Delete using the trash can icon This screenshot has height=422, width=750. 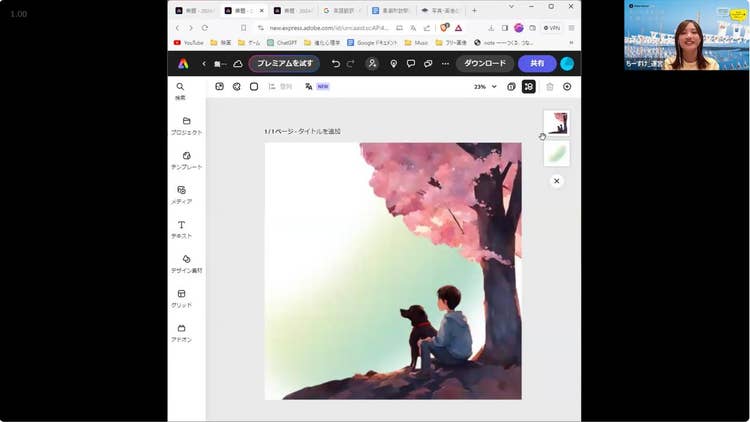(x=550, y=87)
